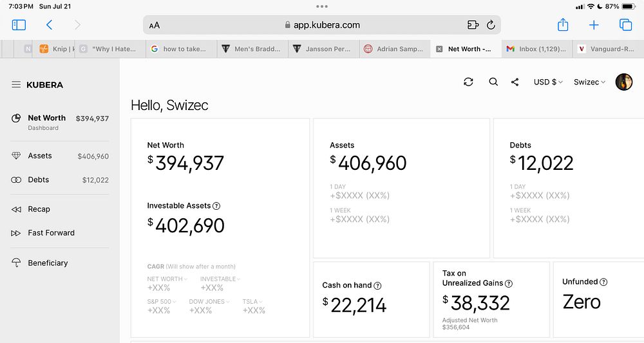The width and height of the screenshot is (644, 343).
Task: Expand the S&P 500 benchmark dropdown
Action: click(162, 302)
